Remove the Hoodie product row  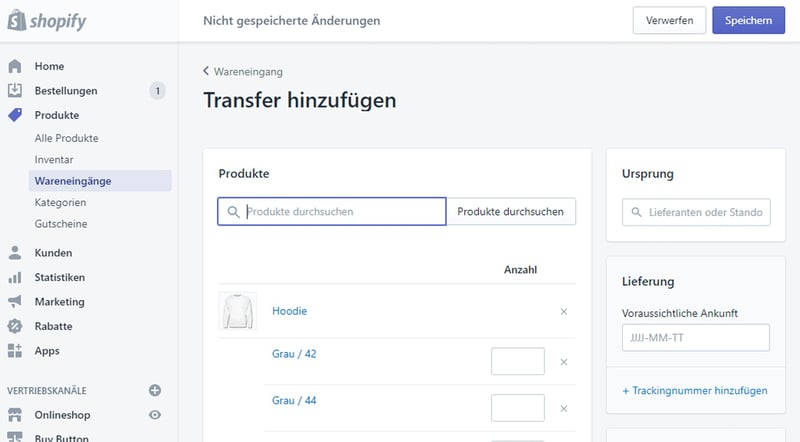(564, 312)
